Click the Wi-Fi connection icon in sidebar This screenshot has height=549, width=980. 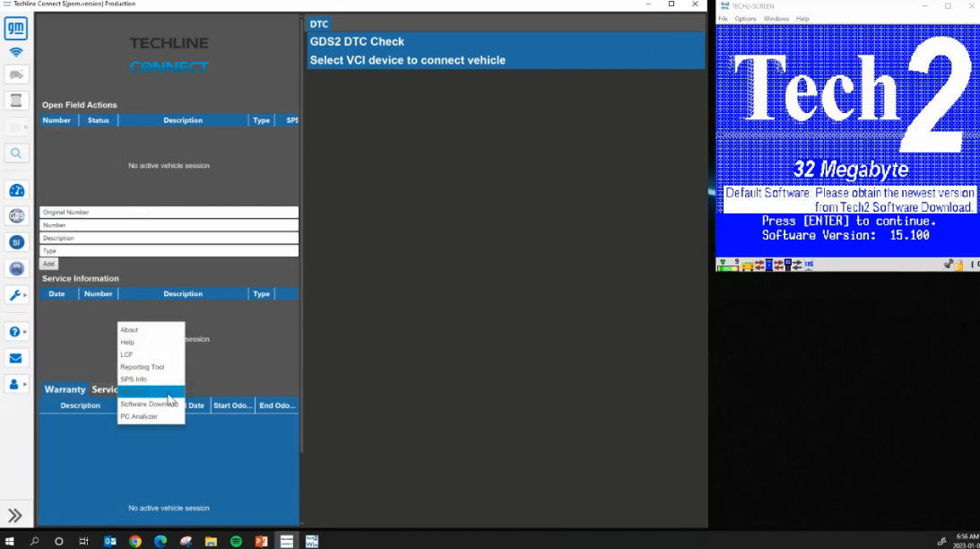[15, 53]
